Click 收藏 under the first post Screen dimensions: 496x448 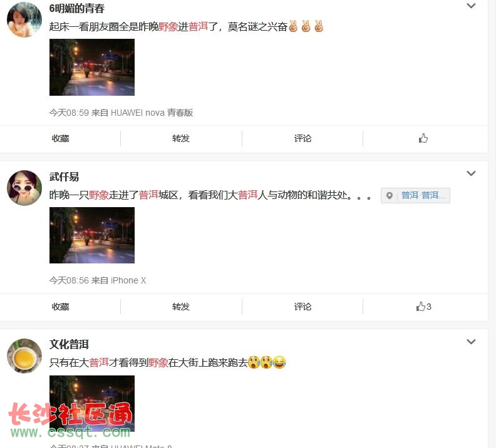tap(60, 138)
